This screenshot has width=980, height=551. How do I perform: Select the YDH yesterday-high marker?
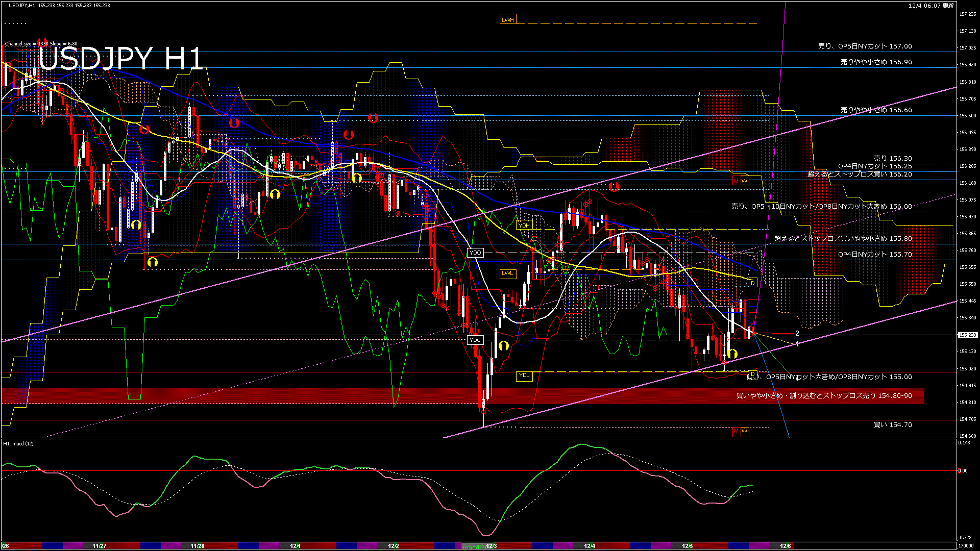coord(524,225)
